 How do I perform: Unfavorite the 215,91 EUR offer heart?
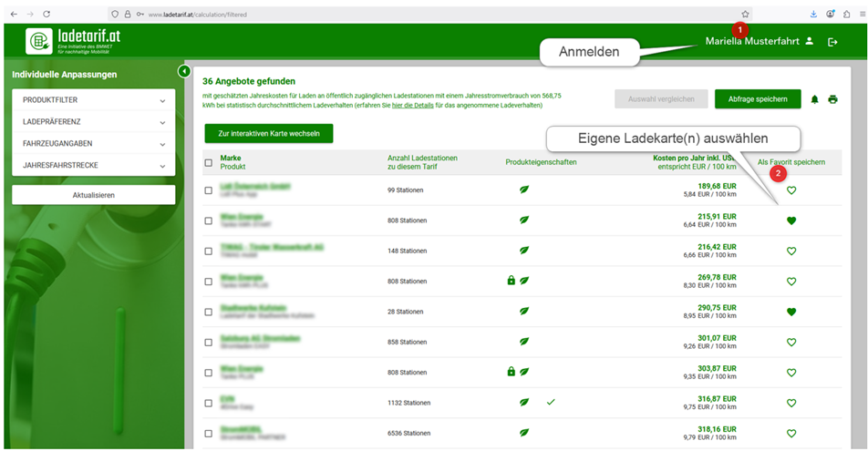tap(791, 220)
